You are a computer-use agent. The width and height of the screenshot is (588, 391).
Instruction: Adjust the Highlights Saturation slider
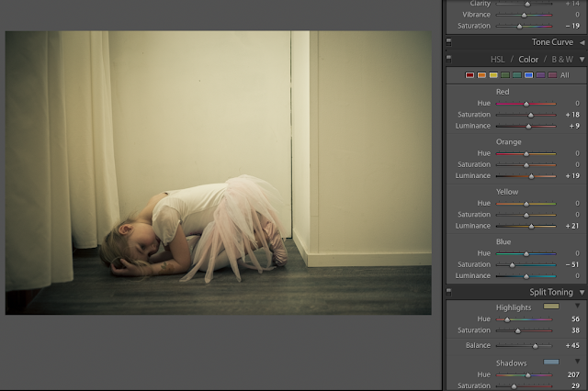518,331
